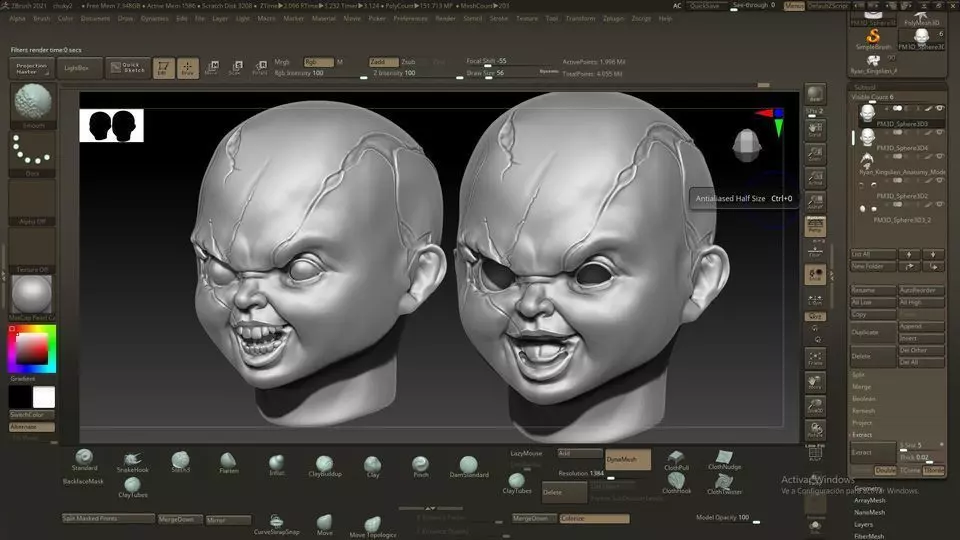Select the Slash3 brush
This screenshot has height=540, width=960.
(x=180, y=462)
